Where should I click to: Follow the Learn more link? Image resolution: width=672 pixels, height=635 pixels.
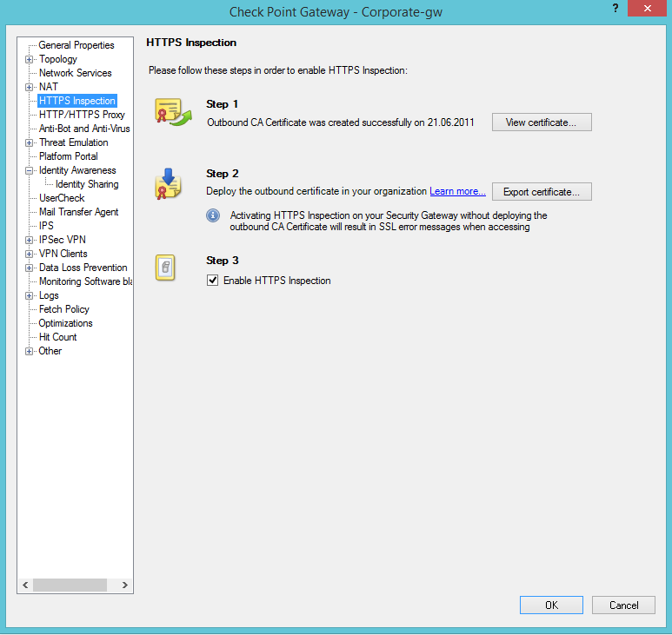pyautogui.click(x=458, y=191)
